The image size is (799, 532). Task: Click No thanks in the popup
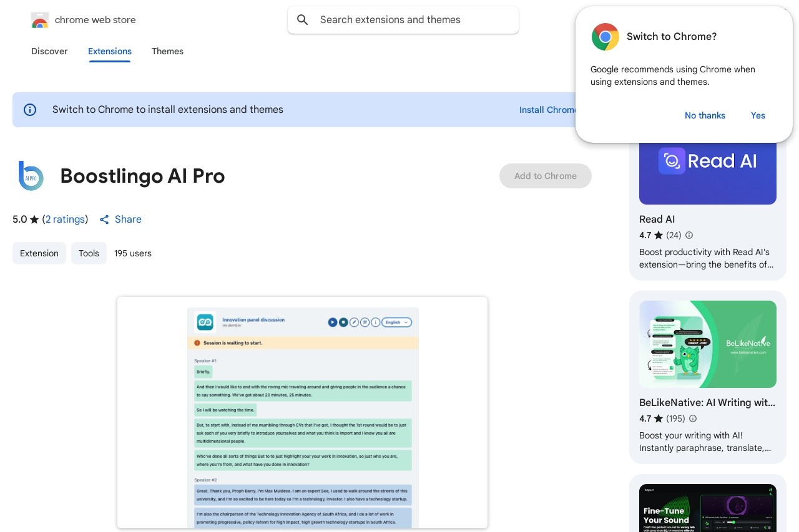point(705,115)
